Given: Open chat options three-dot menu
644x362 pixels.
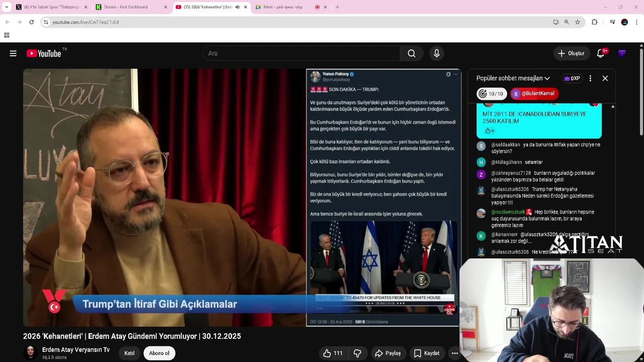Looking at the screenshot, I should coord(590,78).
